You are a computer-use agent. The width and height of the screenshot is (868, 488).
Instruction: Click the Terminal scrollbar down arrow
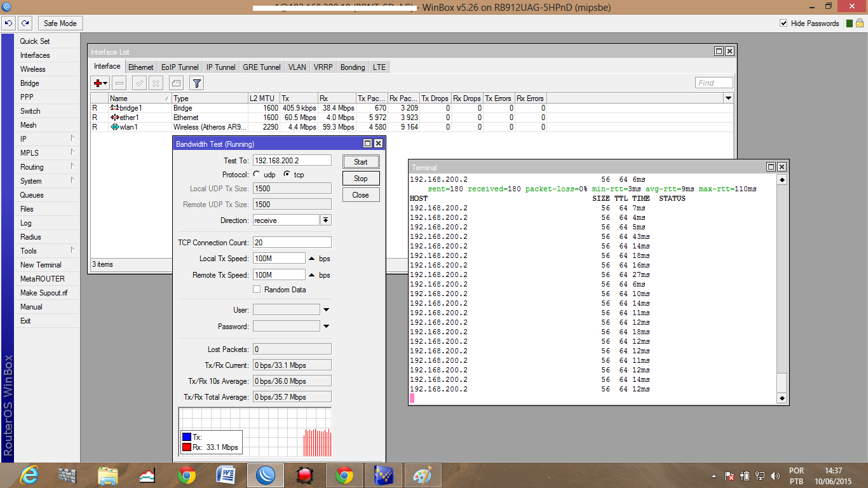[x=782, y=398]
